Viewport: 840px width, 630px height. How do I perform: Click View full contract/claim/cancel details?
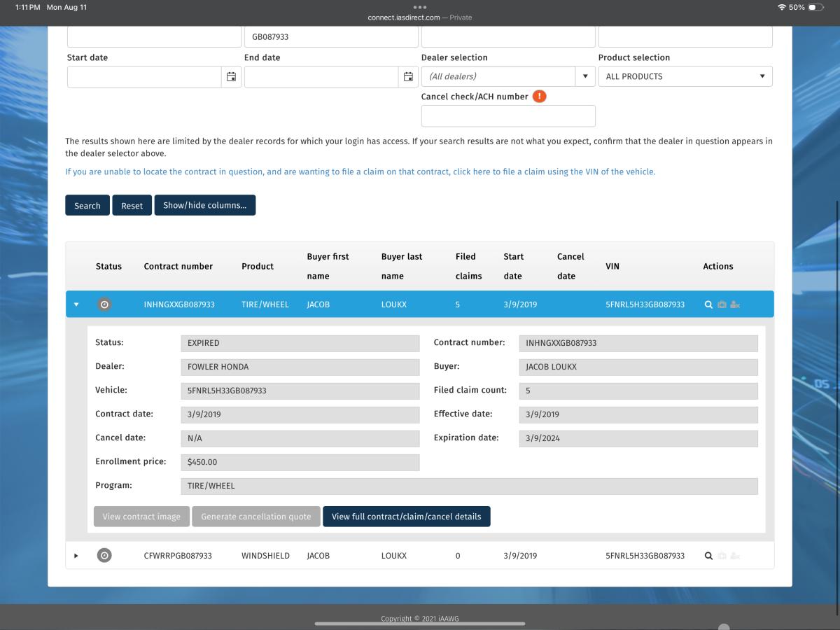[x=407, y=517]
